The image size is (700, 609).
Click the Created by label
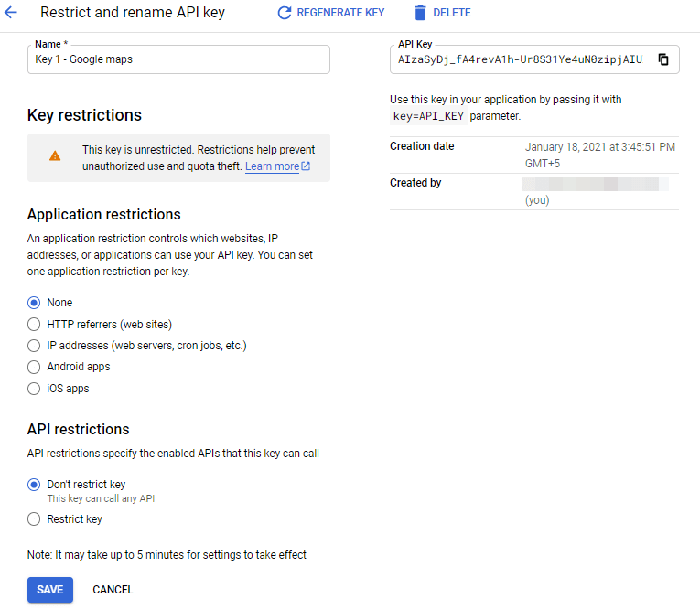tap(415, 183)
